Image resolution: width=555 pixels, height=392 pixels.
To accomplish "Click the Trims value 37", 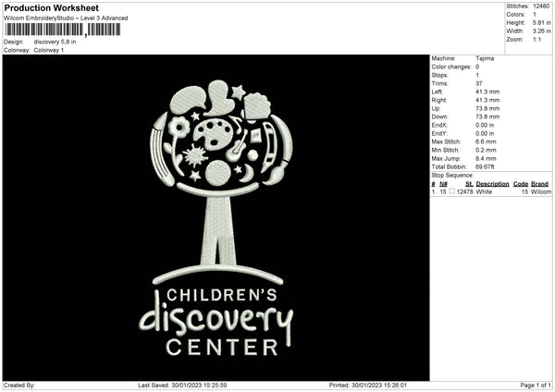I will (x=479, y=83).
